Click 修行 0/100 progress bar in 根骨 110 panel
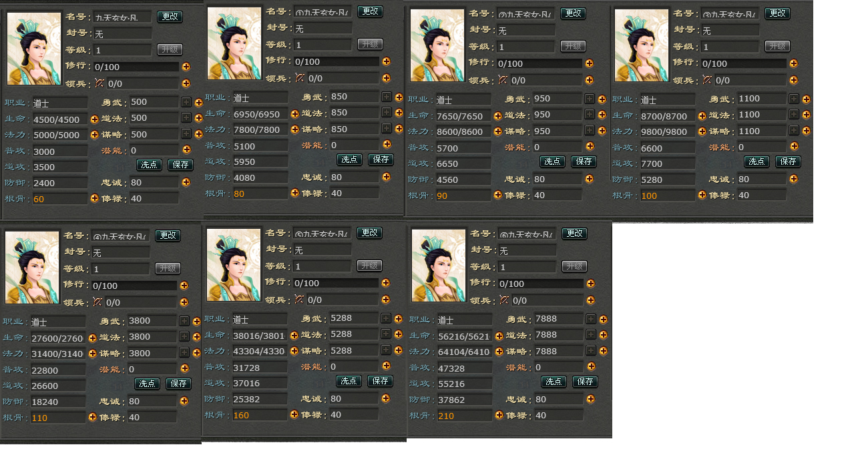Viewport: 868px width, 467px height. point(136,285)
